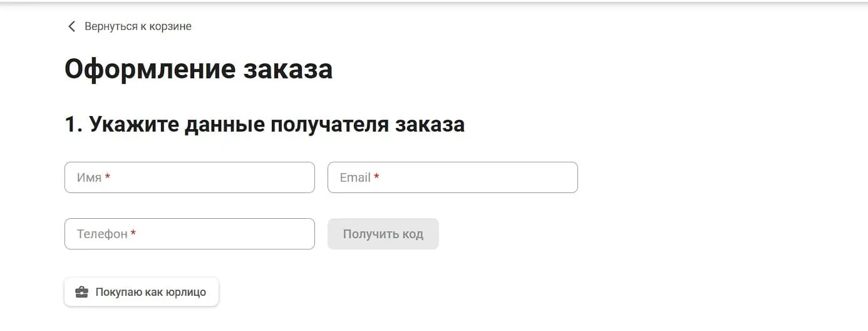Return to cart via Вернуться к корзине
This screenshot has width=868, height=331.
[138, 26]
